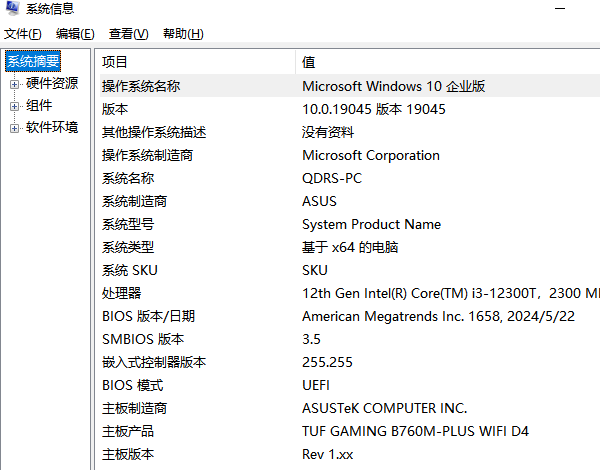
Task: Select 硬件资源 in the tree
Action: click(52, 83)
